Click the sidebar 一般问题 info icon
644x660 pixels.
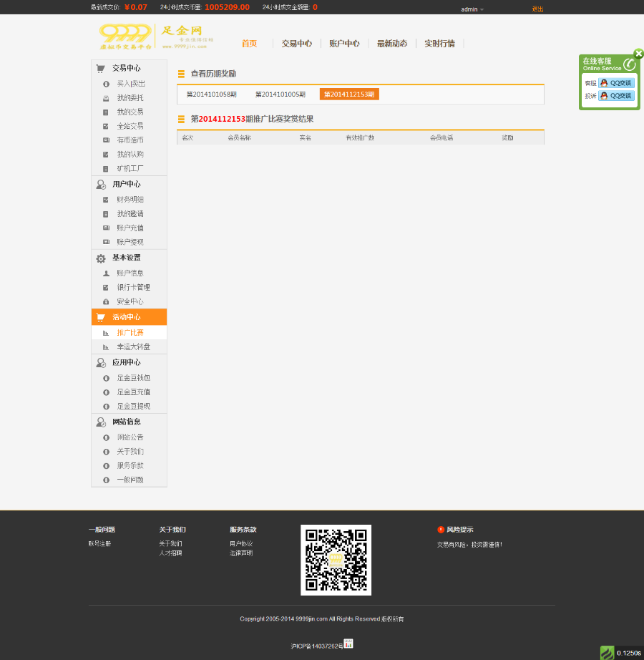tap(106, 480)
